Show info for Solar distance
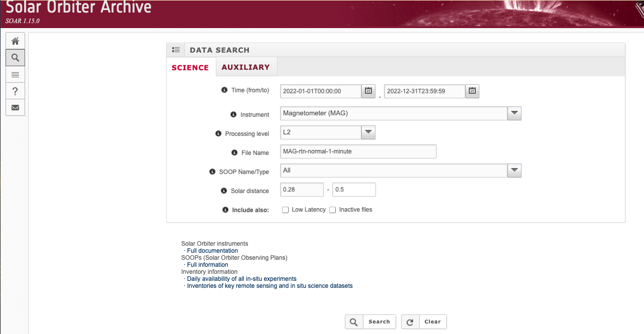644x334 pixels. point(224,191)
